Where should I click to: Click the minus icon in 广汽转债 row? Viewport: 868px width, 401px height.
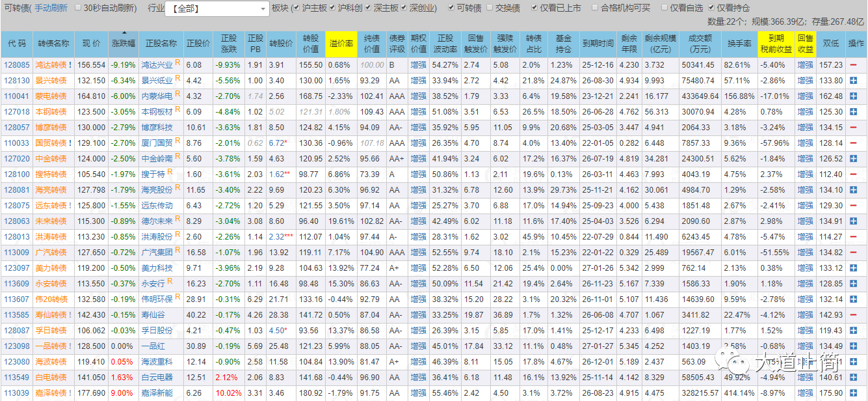853,253
